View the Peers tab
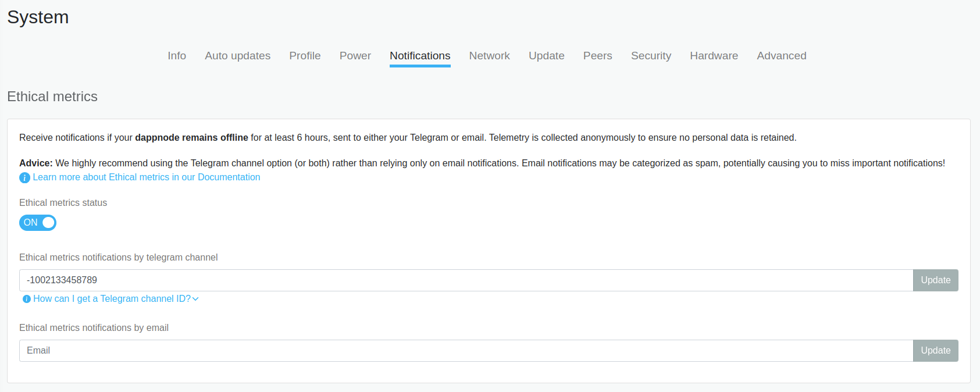The width and height of the screenshot is (980, 392). coord(597,56)
